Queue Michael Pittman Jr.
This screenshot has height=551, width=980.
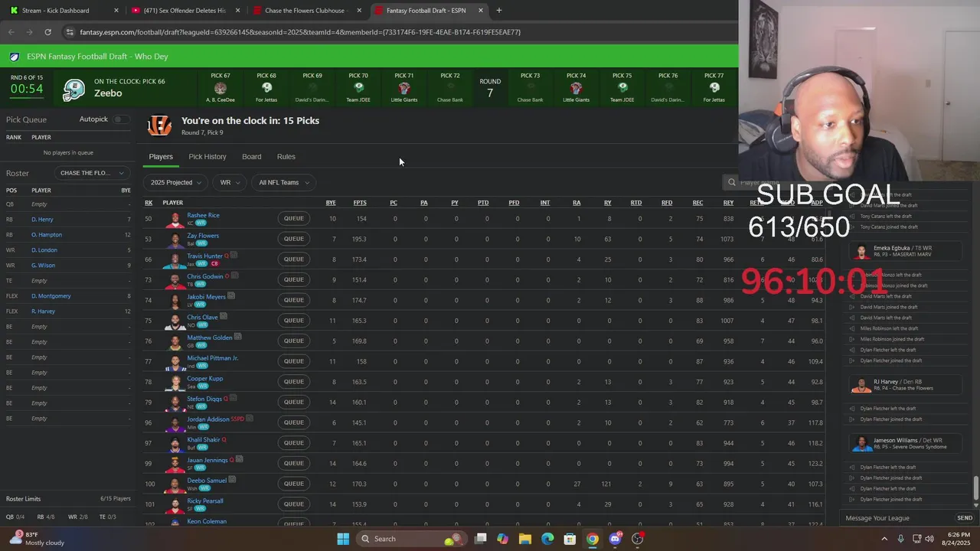[x=294, y=361]
